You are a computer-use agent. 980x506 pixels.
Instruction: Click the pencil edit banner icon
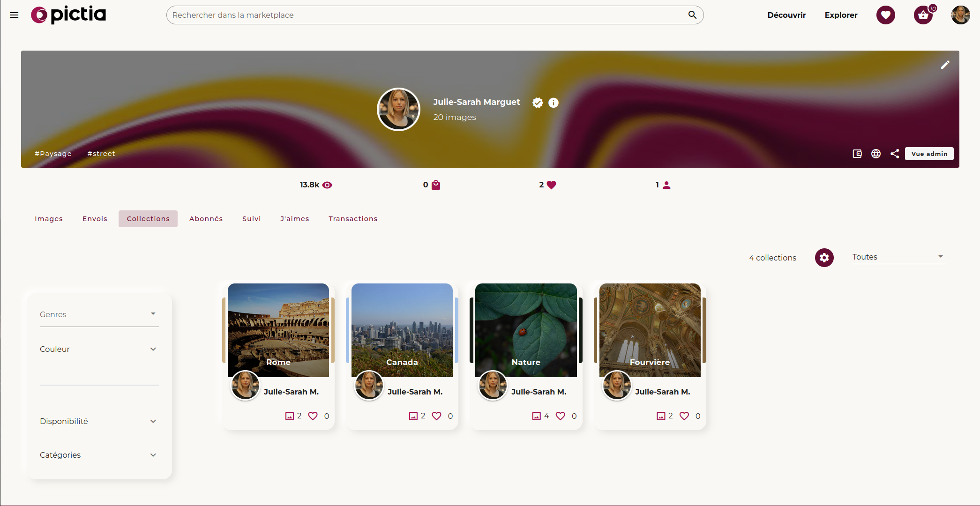pos(945,65)
